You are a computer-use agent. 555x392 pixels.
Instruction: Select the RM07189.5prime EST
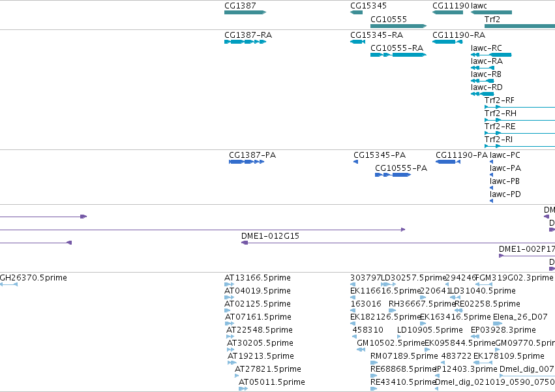(374, 363)
